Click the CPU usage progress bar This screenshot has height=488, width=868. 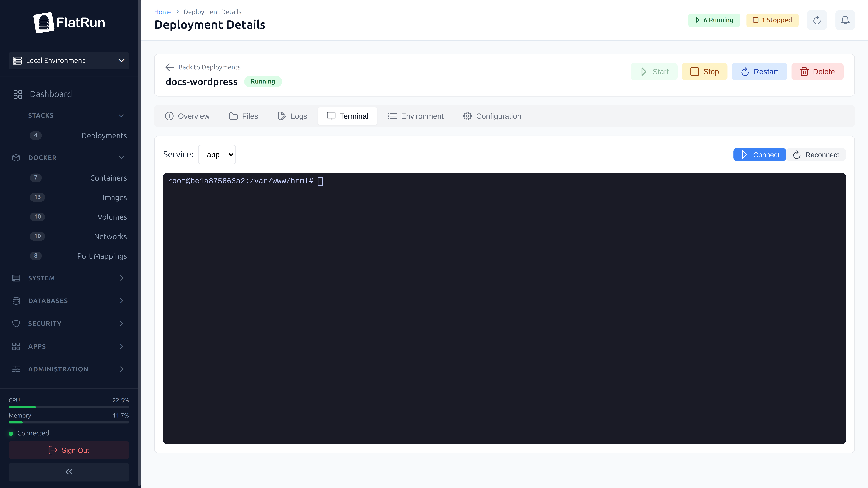point(69,407)
